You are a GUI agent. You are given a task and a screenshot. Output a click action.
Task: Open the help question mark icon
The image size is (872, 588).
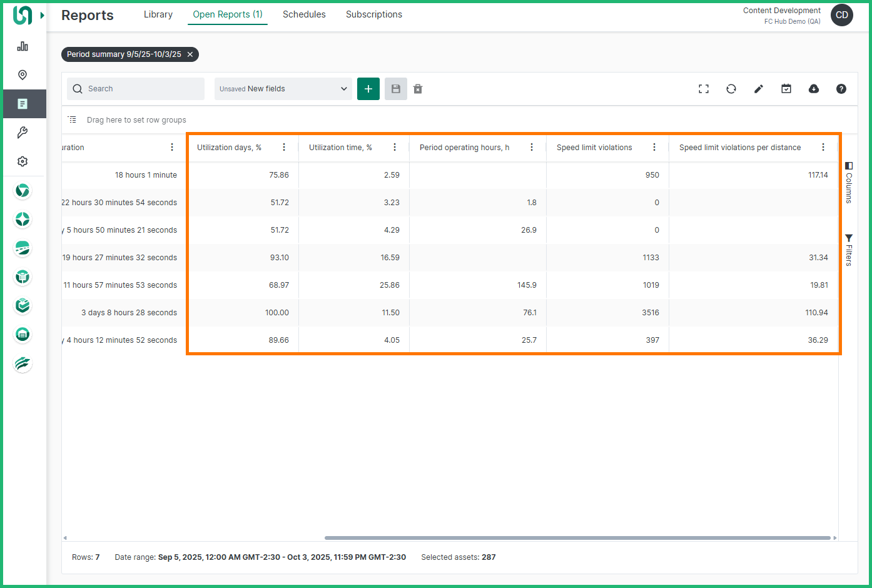[x=841, y=89]
